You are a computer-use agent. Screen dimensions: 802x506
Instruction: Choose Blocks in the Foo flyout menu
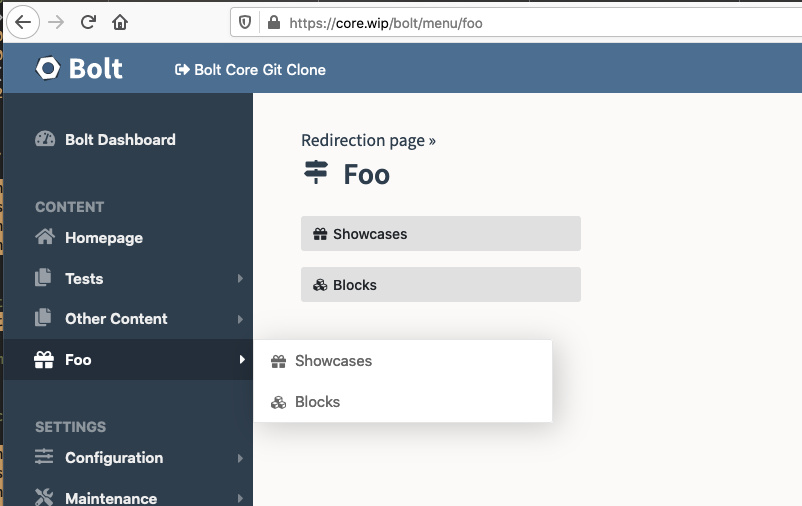[x=403, y=402]
